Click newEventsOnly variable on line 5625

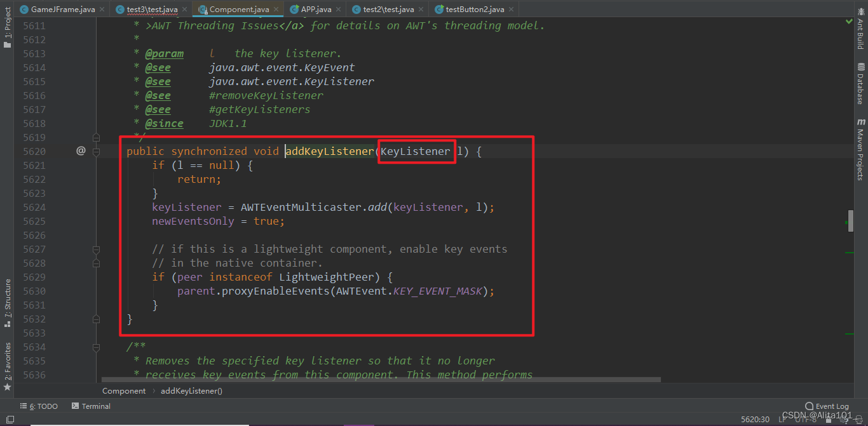click(x=193, y=221)
